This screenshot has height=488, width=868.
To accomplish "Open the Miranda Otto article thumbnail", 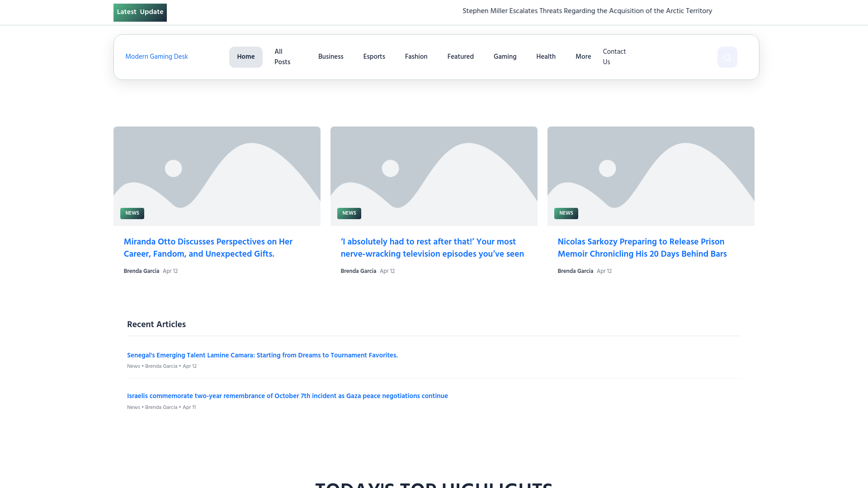I will [x=217, y=176].
